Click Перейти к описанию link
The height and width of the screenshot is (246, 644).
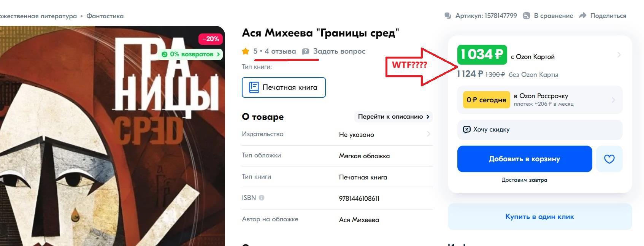(x=393, y=117)
